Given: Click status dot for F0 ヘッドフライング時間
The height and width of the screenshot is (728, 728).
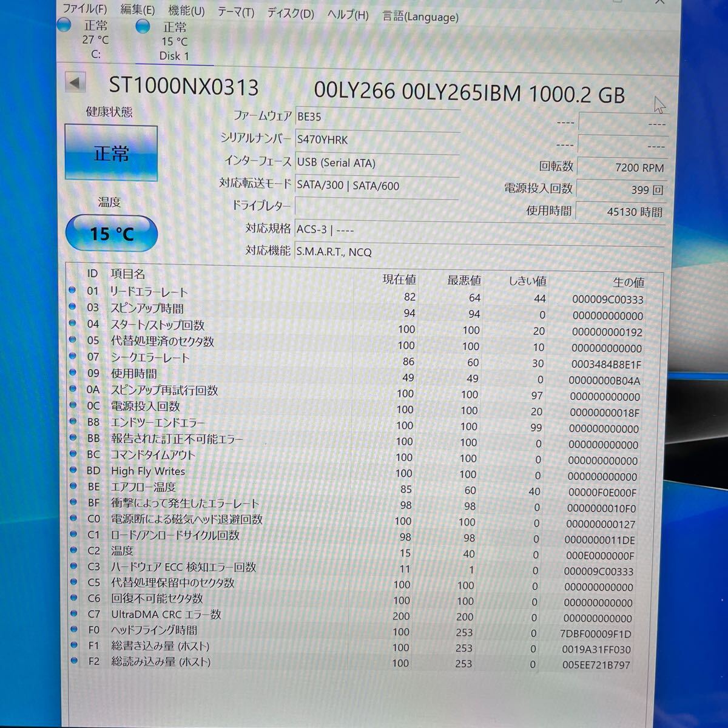Looking at the screenshot, I should (73, 629).
